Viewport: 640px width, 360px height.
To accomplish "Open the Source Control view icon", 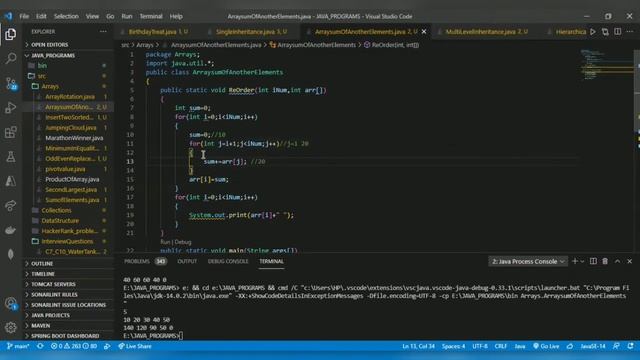I will 11,83.
